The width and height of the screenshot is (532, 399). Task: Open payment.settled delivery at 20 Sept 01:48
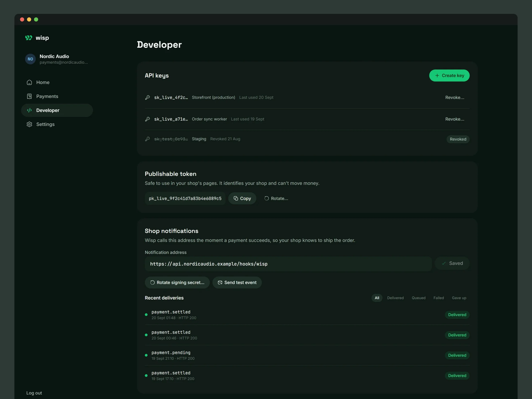[307, 315]
